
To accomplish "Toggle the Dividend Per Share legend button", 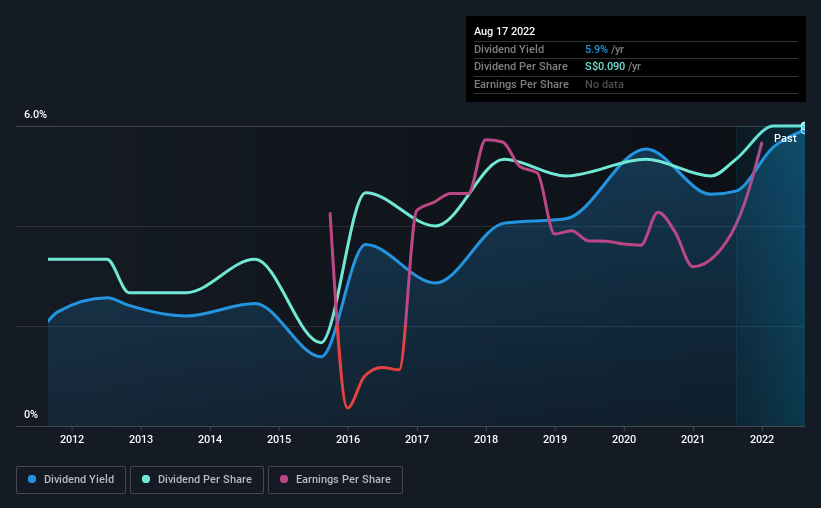I will tap(197, 480).
